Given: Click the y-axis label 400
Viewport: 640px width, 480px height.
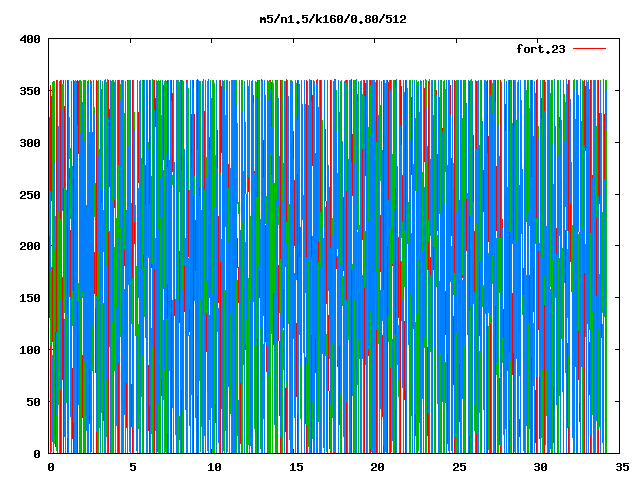Looking at the screenshot, I should (30, 39).
